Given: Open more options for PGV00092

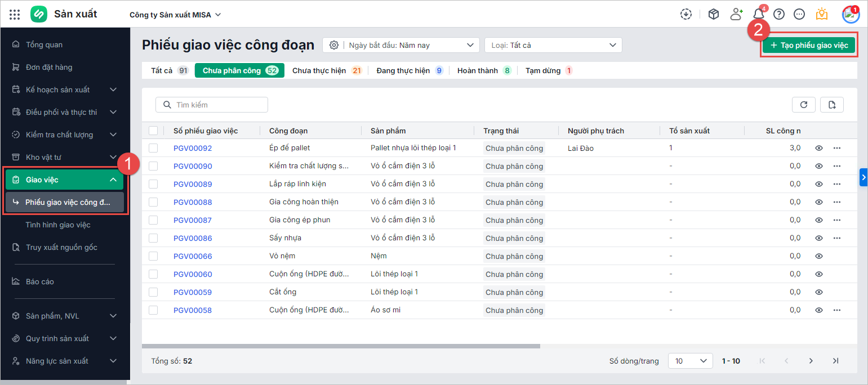Looking at the screenshot, I should (x=837, y=148).
